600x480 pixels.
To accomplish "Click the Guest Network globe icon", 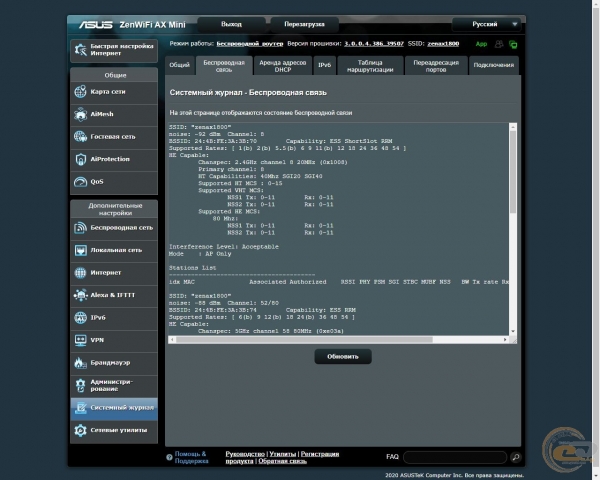I will coord(80,137).
